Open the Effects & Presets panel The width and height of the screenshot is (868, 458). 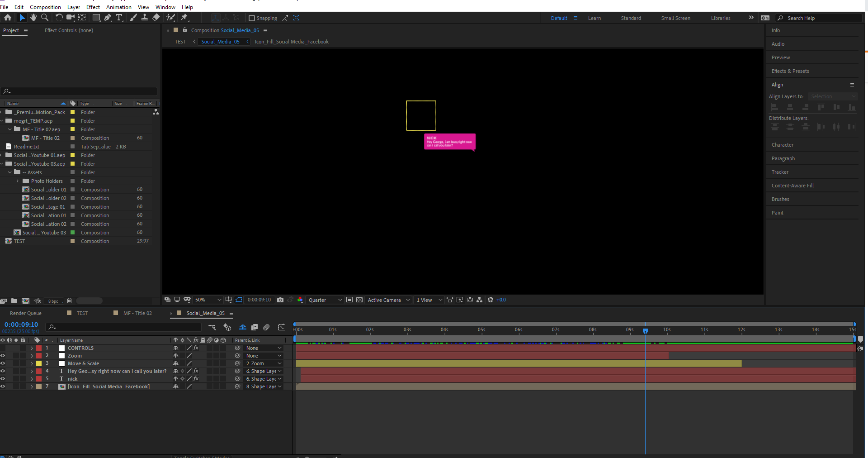790,71
